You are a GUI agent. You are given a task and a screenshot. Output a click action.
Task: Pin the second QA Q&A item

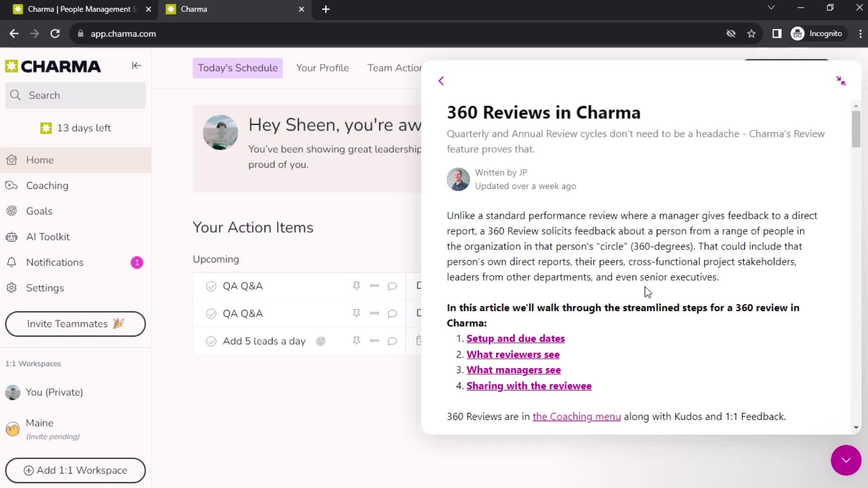[356, 314]
